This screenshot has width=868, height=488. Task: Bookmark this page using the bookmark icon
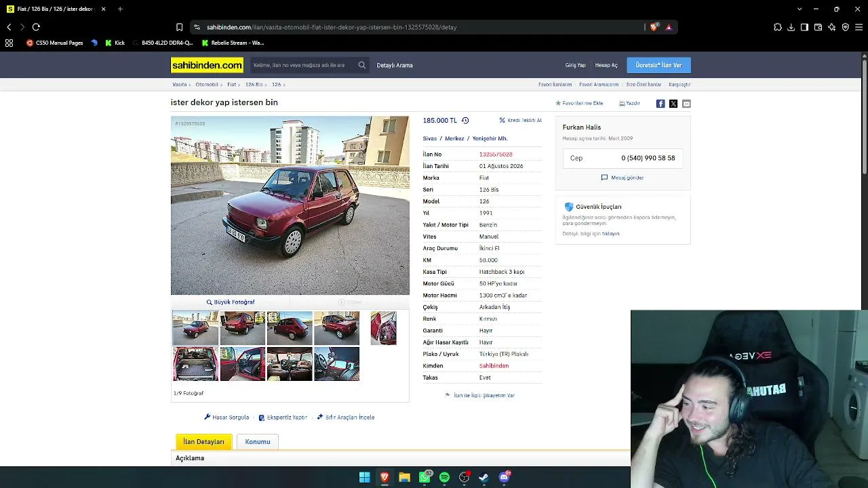[179, 27]
